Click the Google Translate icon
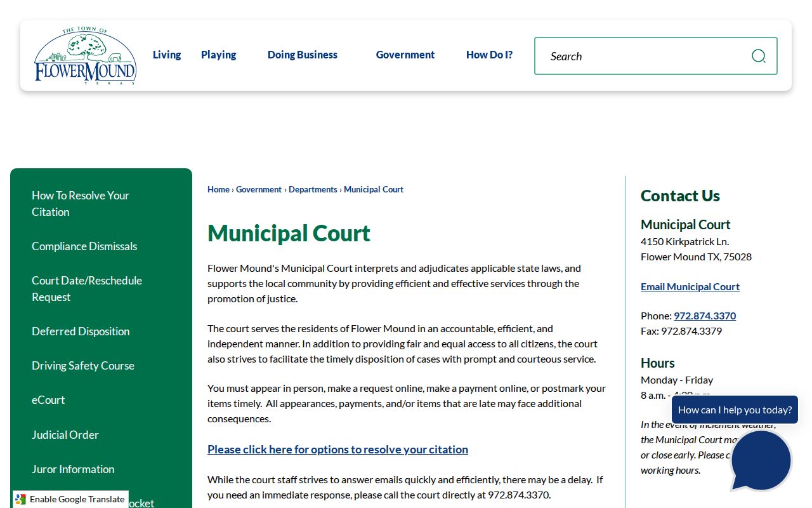The width and height of the screenshot is (812, 508). click(20, 499)
